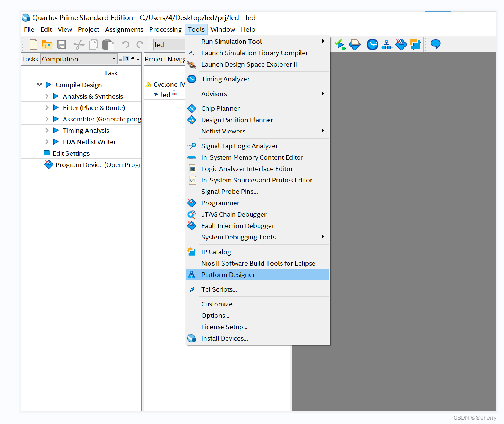Open License Setup dialog entry

[258, 327]
